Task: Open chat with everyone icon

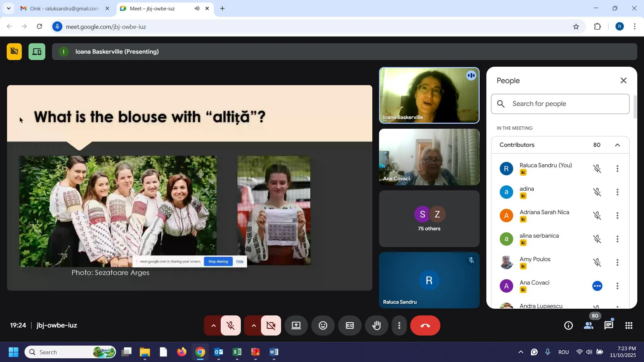Action: 609,326
